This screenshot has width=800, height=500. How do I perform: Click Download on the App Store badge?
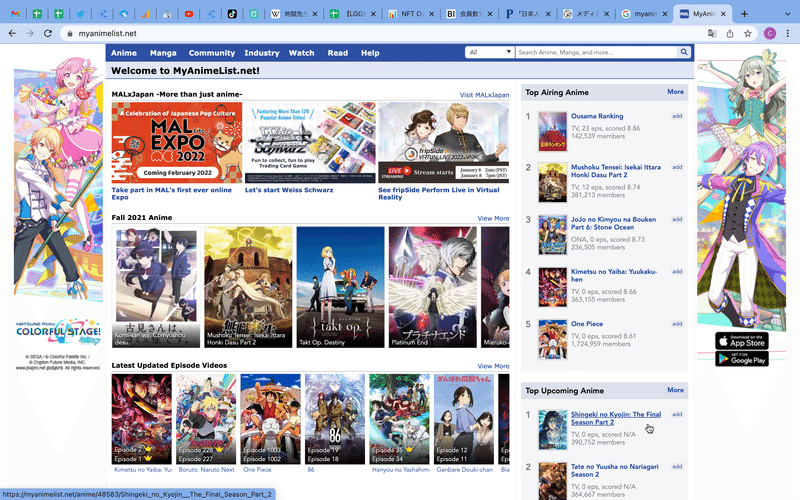click(742, 341)
